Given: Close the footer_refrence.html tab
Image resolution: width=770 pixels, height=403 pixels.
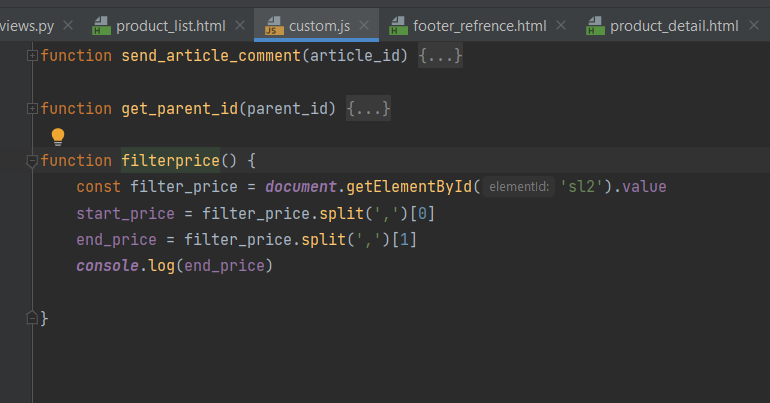Looking at the screenshot, I should click(561, 25).
